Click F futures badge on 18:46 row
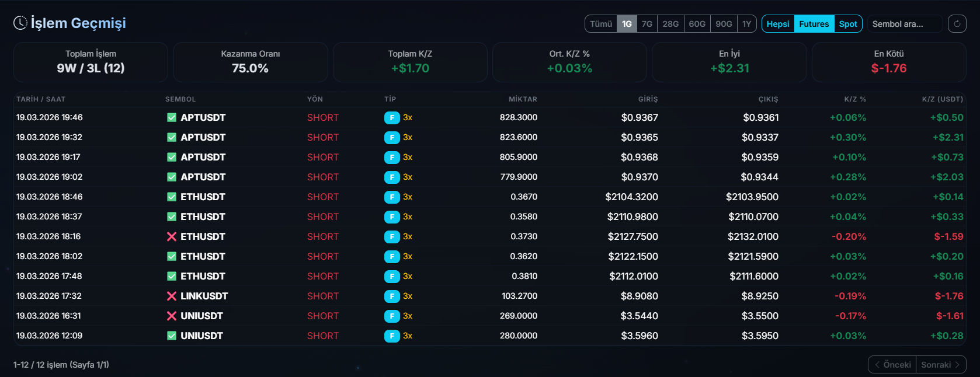This screenshot has width=980, height=377. pyautogui.click(x=392, y=197)
